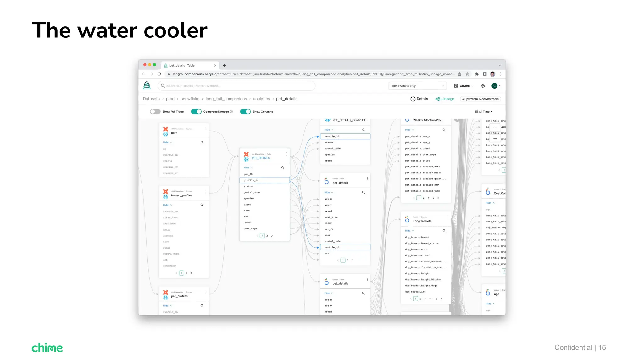Image resolution: width=644 pixels, height=362 pixels.
Task: Click the DataHub home logo icon
Action: click(147, 85)
